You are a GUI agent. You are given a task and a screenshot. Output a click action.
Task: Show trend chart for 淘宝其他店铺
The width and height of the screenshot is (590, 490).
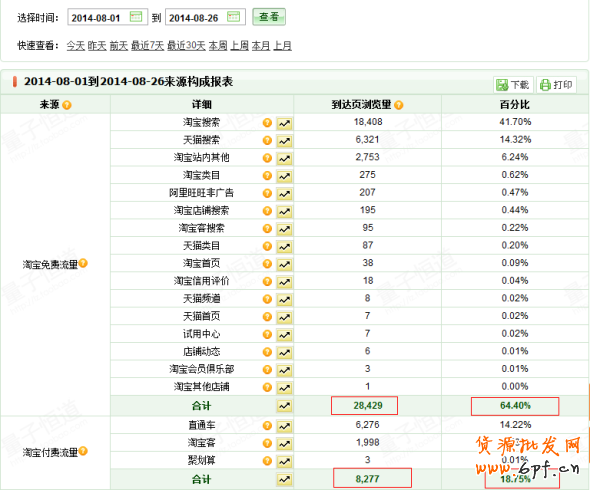point(284,388)
